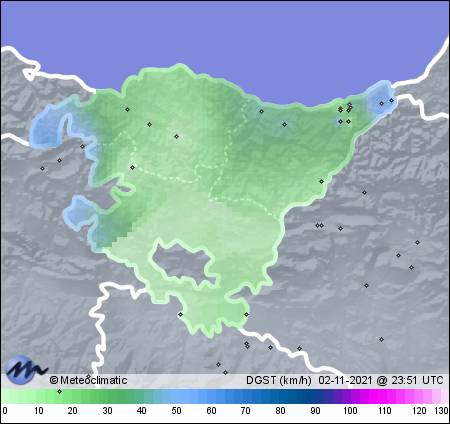Click the 50 value on the scale
Screen dimensions: 450x424
point(176,410)
